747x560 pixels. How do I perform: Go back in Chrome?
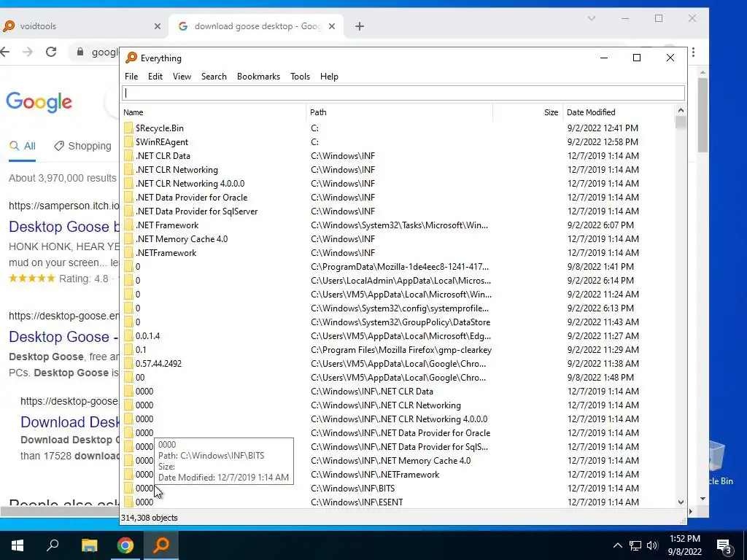pyautogui.click(x=5, y=52)
